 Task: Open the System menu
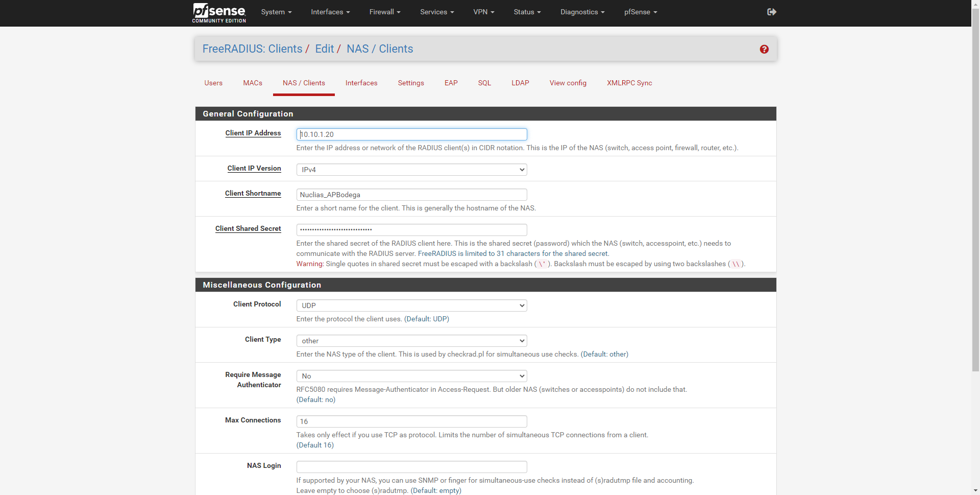(276, 12)
